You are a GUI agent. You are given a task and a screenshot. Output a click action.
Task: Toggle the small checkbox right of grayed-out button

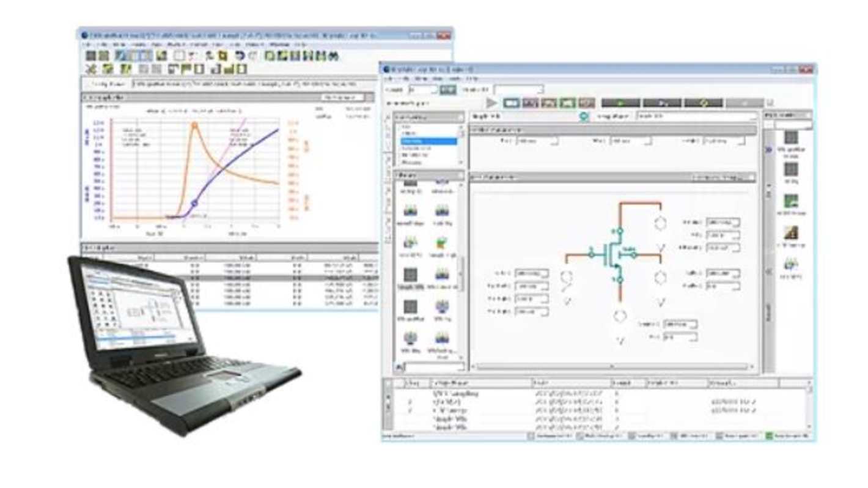[x=770, y=103]
